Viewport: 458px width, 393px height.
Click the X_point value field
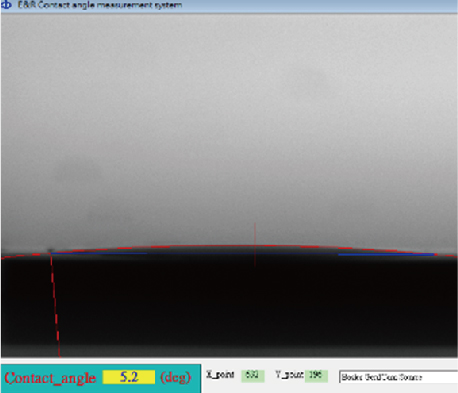253,375
